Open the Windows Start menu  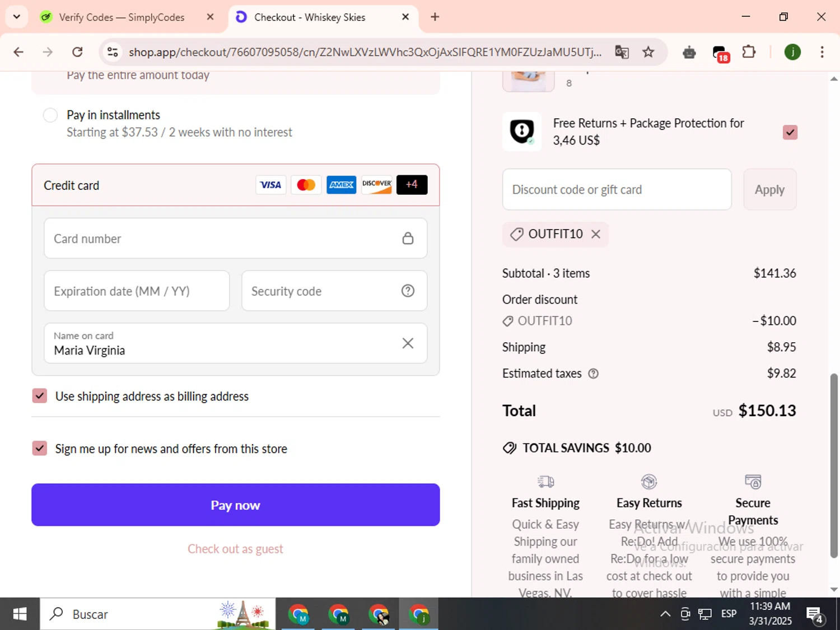coord(20,614)
